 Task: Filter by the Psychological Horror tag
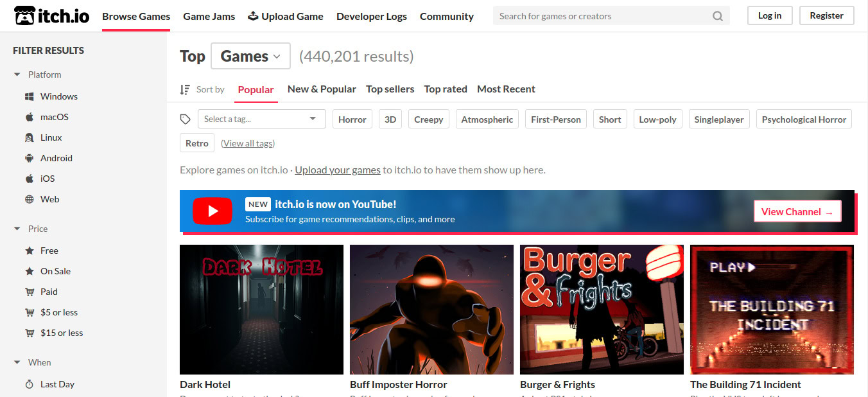click(804, 119)
